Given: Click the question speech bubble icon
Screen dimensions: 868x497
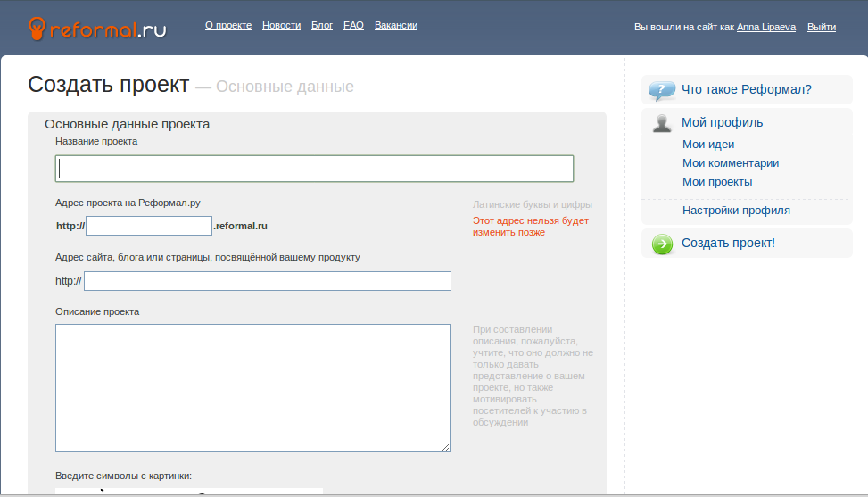Looking at the screenshot, I should coord(661,90).
